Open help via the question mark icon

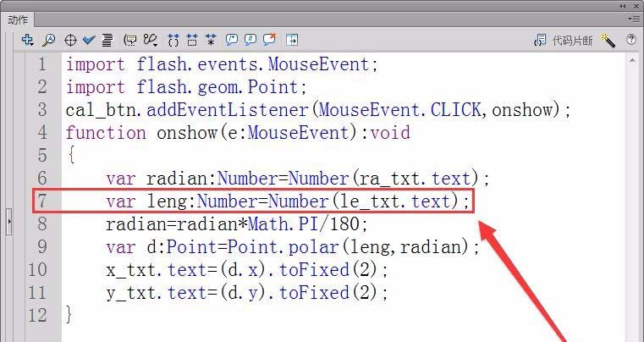click(x=631, y=40)
